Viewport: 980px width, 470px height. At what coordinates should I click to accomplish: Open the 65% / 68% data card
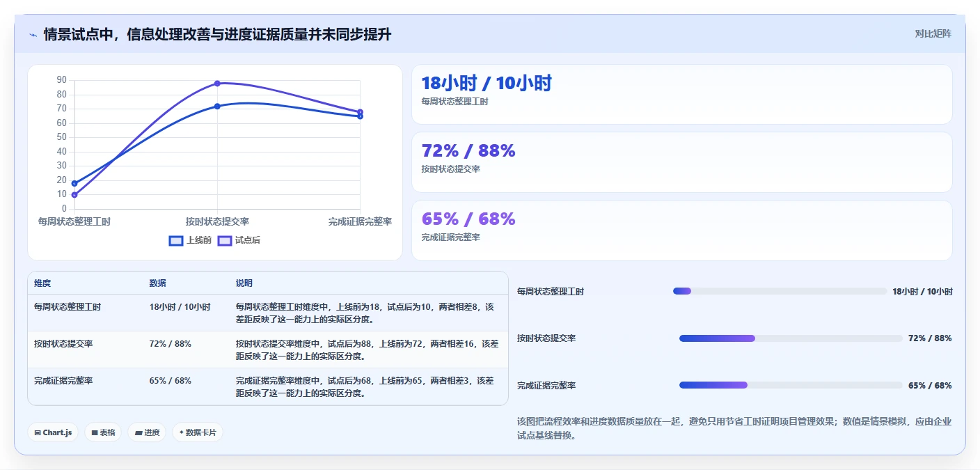point(681,230)
